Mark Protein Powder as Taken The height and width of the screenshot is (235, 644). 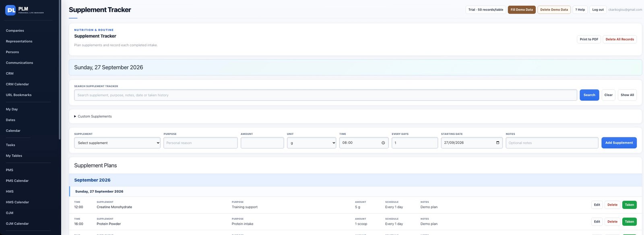(630, 222)
